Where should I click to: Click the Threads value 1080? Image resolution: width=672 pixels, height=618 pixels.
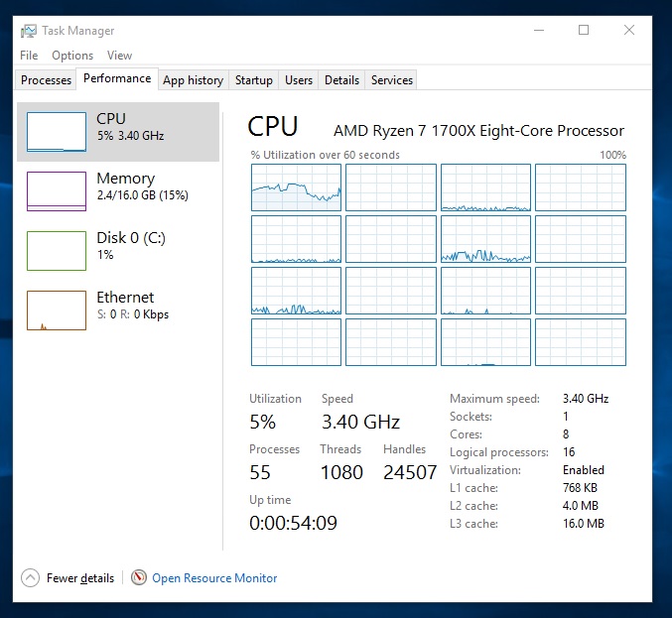[x=341, y=473]
